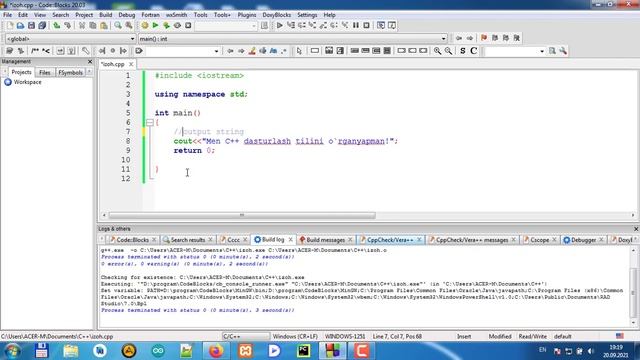
Task: Click the build log vertical scrollbar
Action: tap(633, 286)
